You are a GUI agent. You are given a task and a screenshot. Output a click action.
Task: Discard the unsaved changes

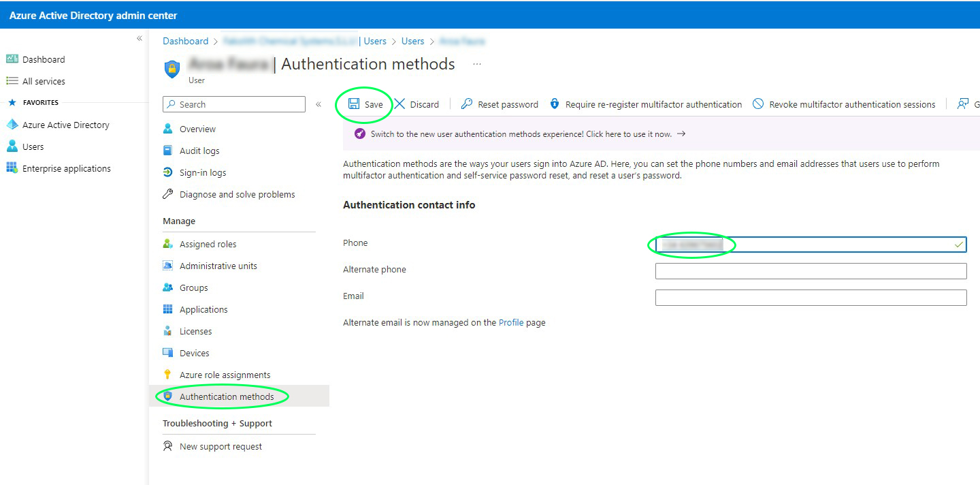pyautogui.click(x=416, y=104)
